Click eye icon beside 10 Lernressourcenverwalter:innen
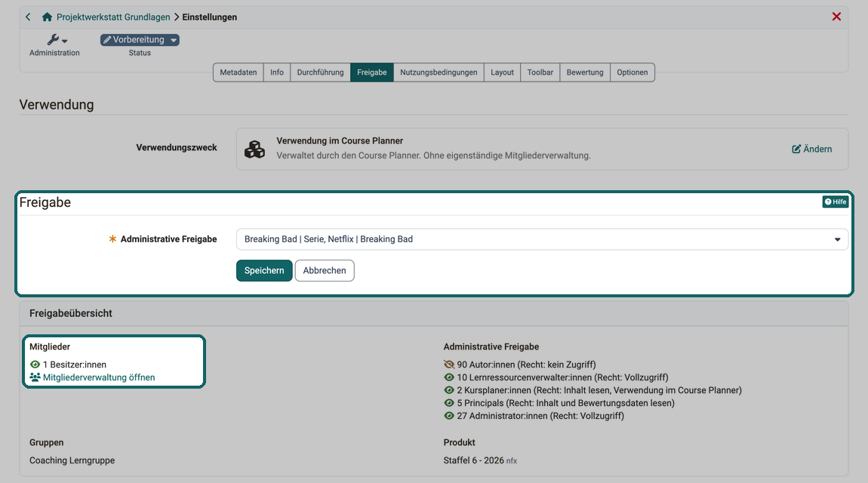Image resolution: width=868 pixels, height=483 pixels. click(x=449, y=377)
